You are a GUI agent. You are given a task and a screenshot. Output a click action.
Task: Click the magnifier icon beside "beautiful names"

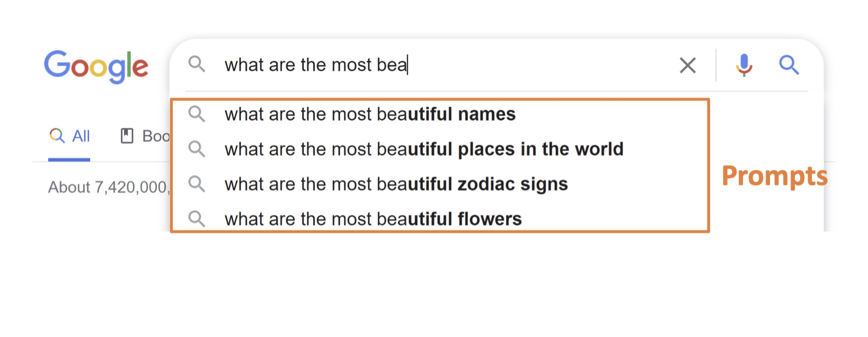click(197, 114)
